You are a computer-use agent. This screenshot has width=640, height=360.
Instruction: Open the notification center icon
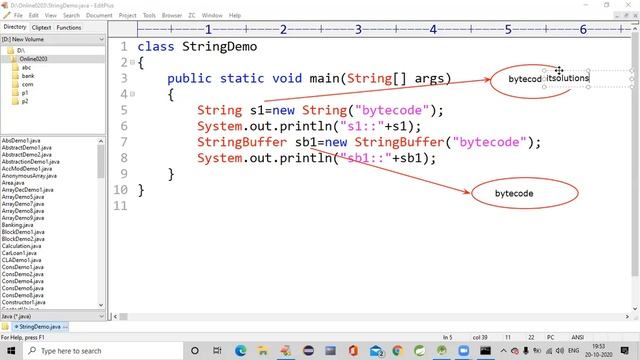pyautogui.click(x=624, y=351)
